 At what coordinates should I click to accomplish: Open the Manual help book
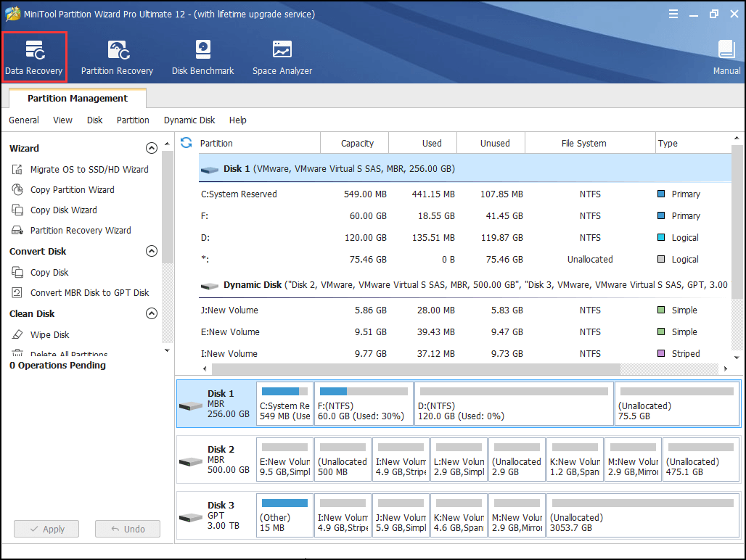pos(726,57)
